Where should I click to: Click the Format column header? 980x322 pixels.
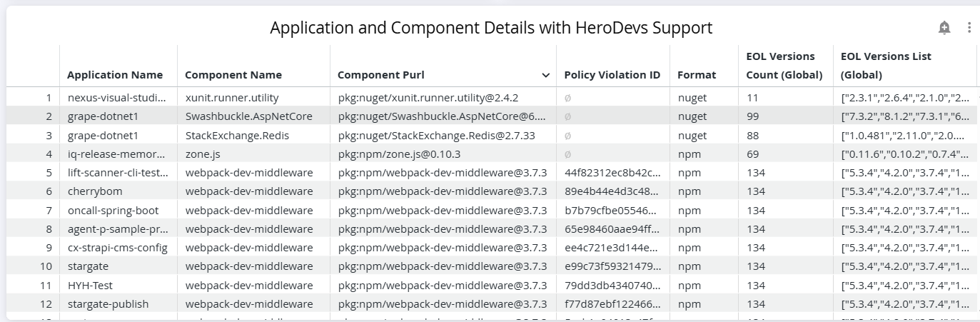(x=697, y=75)
